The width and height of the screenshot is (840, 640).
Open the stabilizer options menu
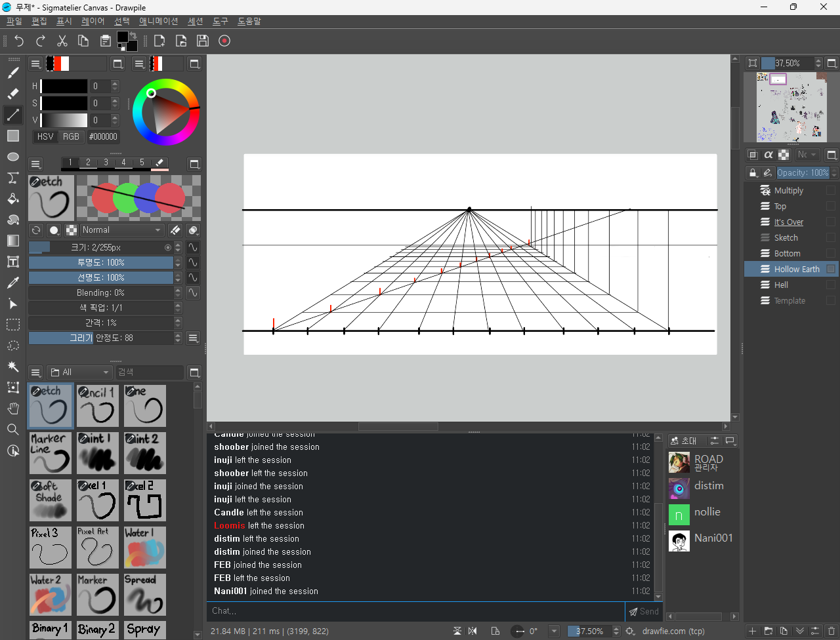click(193, 338)
